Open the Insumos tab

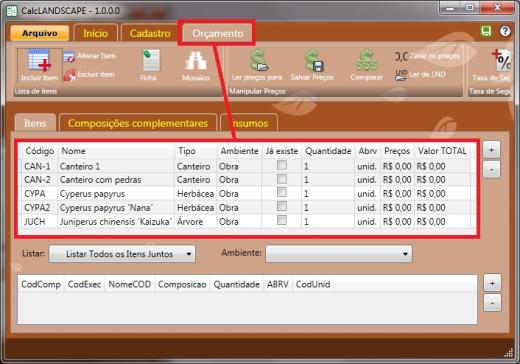click(249, 123)
